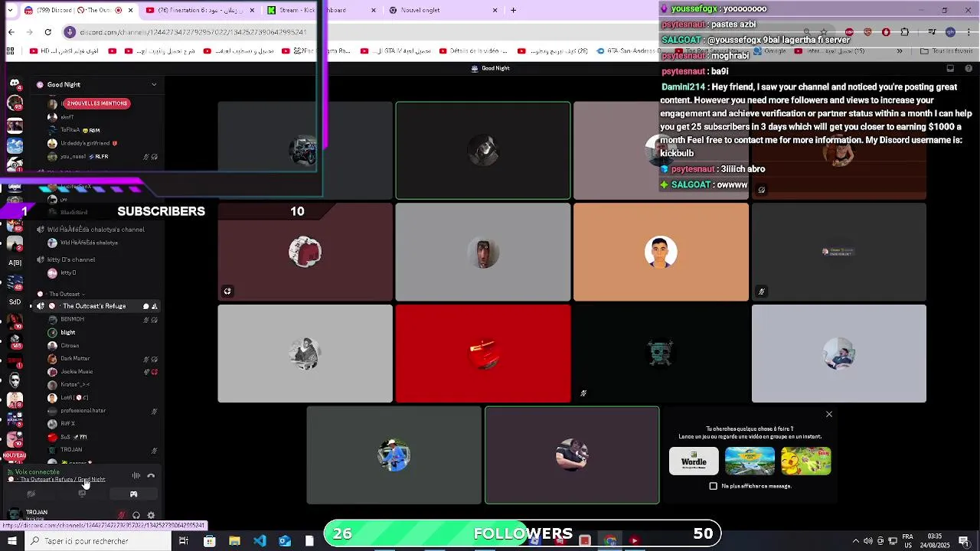Open Task View on taskbar
The width and height of the screenshot is (980, 551).
[184, 541]
